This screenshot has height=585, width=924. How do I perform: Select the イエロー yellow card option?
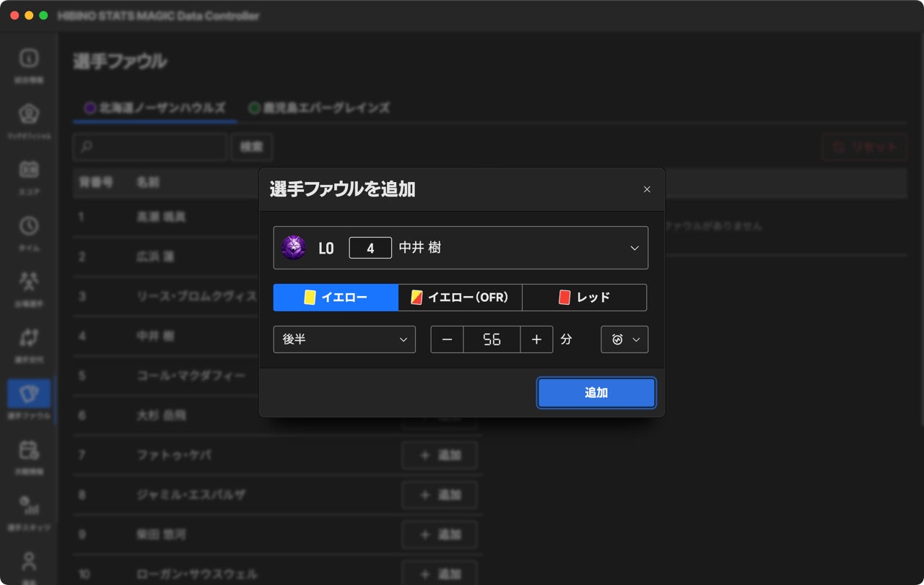point(336,298)
